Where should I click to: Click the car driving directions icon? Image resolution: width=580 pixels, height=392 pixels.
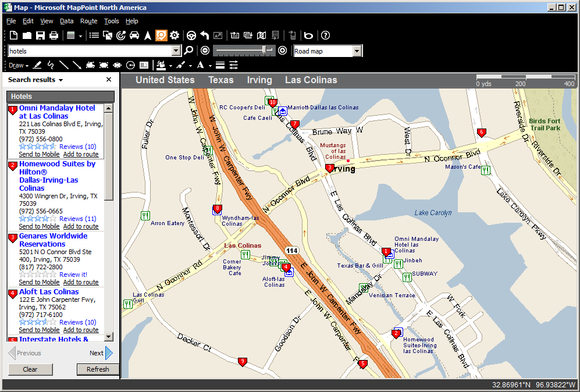point(134,35)
